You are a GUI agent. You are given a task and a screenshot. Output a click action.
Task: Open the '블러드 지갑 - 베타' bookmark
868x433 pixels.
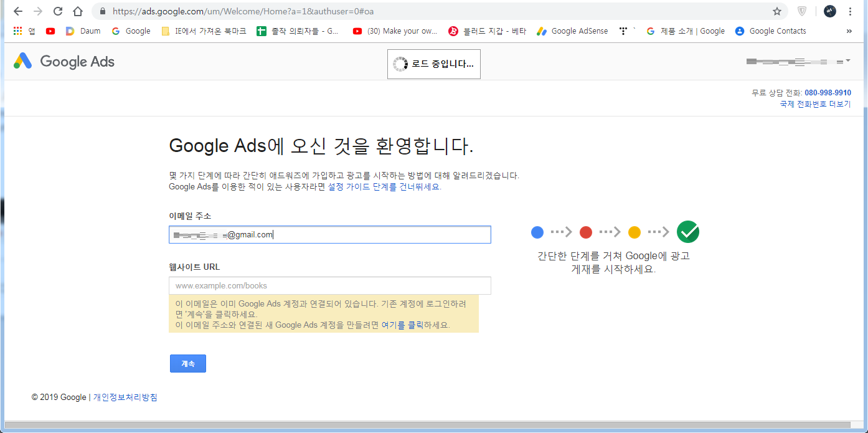488,31
